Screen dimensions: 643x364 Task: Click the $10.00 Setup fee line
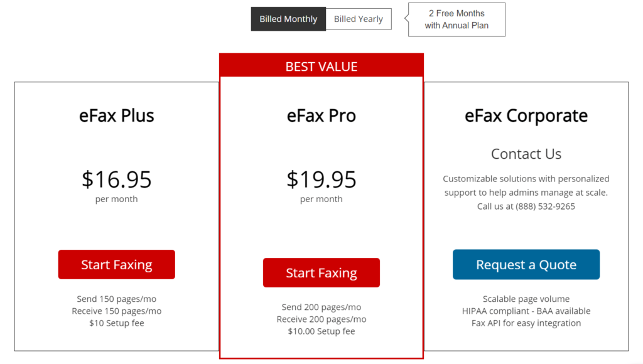[321, 331]
